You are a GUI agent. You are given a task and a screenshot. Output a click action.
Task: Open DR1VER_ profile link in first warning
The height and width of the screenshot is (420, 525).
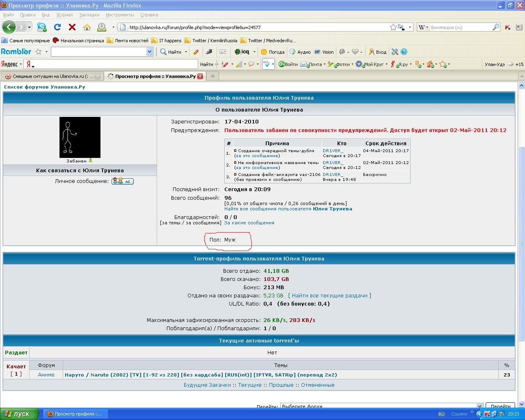(x=333, y=151)
